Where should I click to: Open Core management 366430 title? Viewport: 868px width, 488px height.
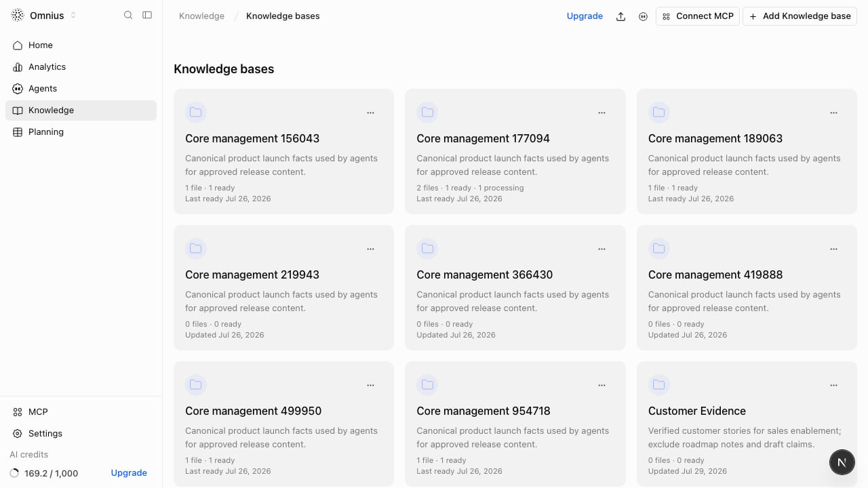485,274
